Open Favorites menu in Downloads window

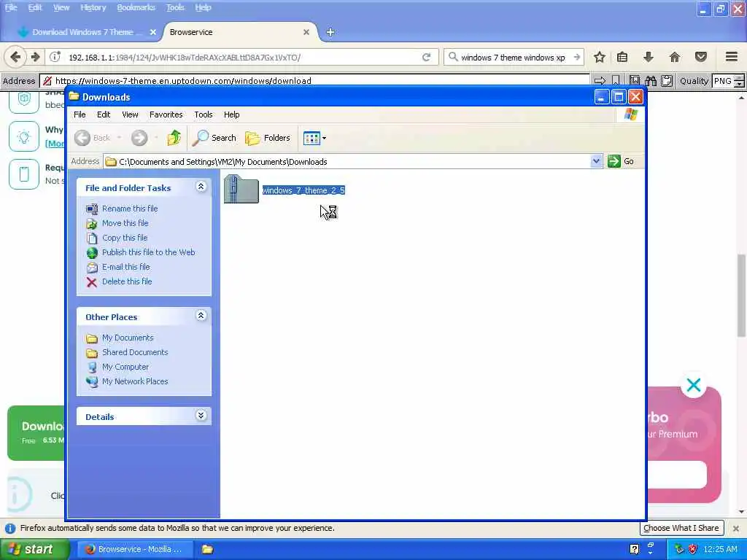tap(166, 114)
